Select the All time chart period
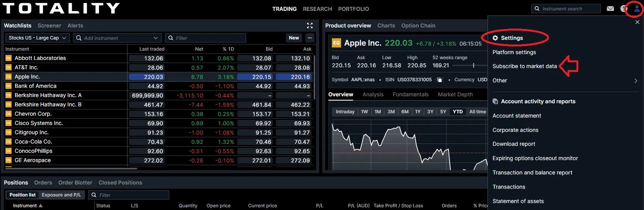The height and width of the screenshot is (210, 644). 477,112
